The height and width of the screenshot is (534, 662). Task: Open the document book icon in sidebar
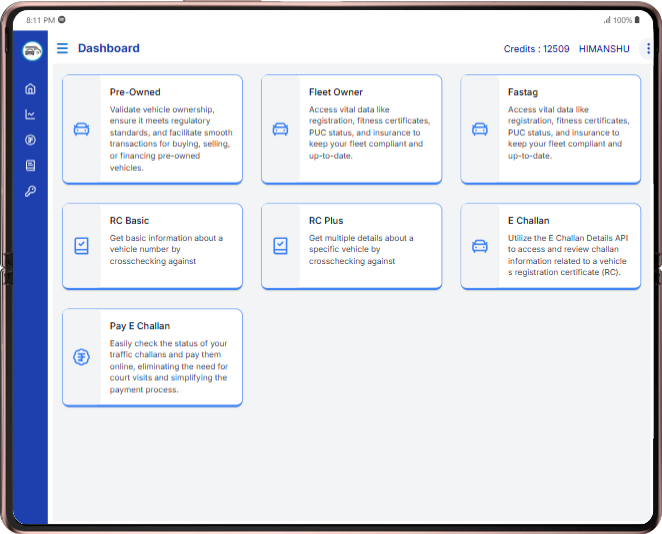(x=30, y=165)
